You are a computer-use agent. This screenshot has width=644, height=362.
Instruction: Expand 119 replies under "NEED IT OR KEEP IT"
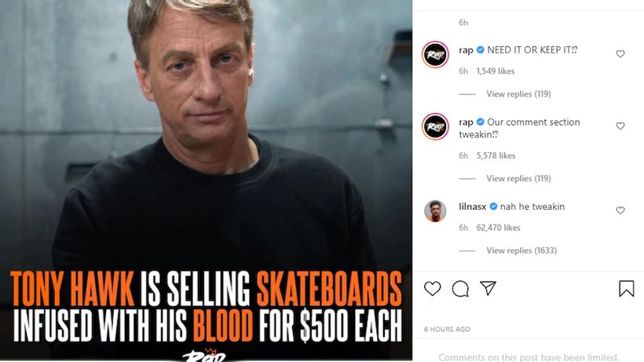coord(518,94)
